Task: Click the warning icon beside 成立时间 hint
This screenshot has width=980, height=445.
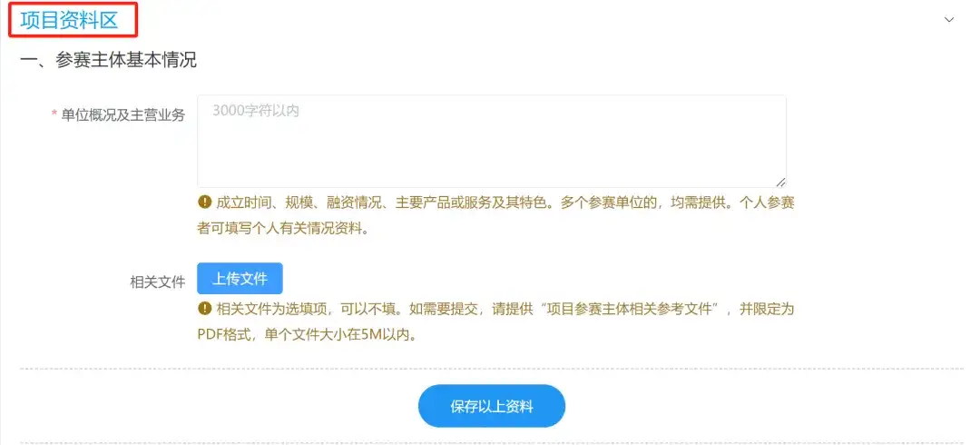Action: click(x=204, y=202)
